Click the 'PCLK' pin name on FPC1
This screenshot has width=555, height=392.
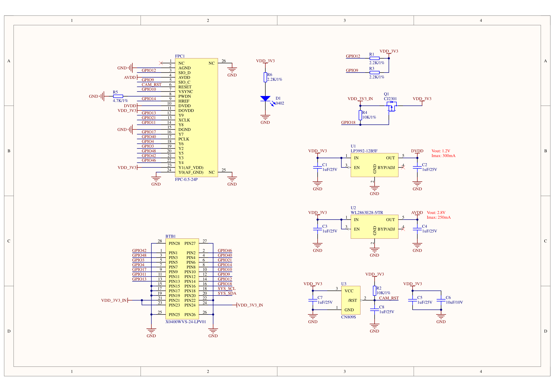click(x=184, y=139)
